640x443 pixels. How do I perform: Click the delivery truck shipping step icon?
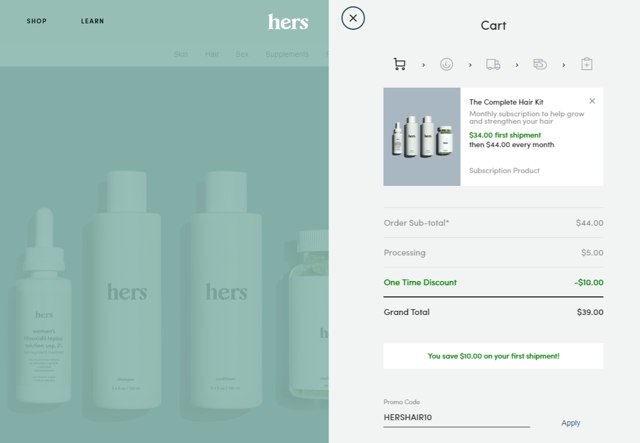pos(493,64)
